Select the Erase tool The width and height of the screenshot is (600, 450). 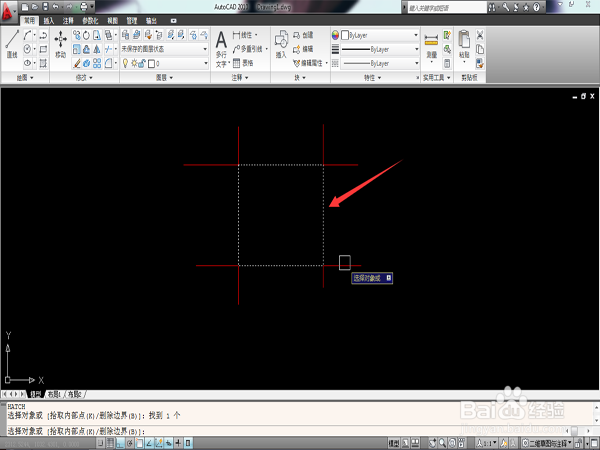coord(77,63)
